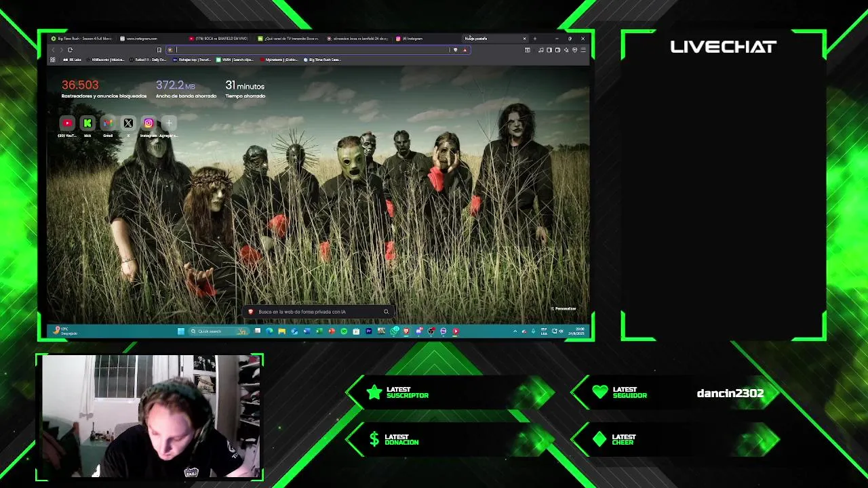The width and height of the screenshot is (868, 488).
Task: Open Brave browser from taskbar
Action: [x=406, y=331]
